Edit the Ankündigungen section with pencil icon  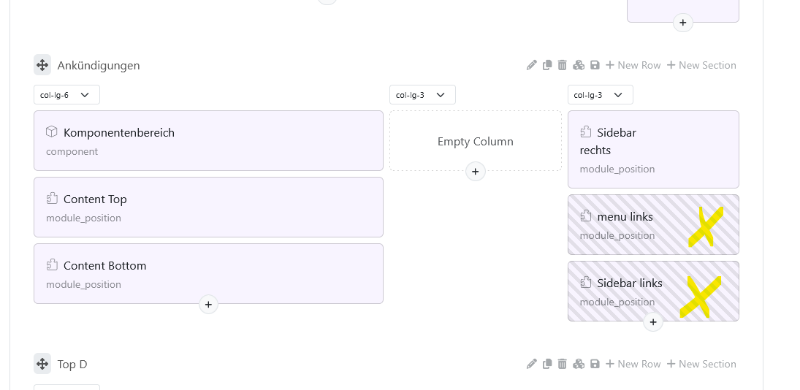click(x=532, y=65)
